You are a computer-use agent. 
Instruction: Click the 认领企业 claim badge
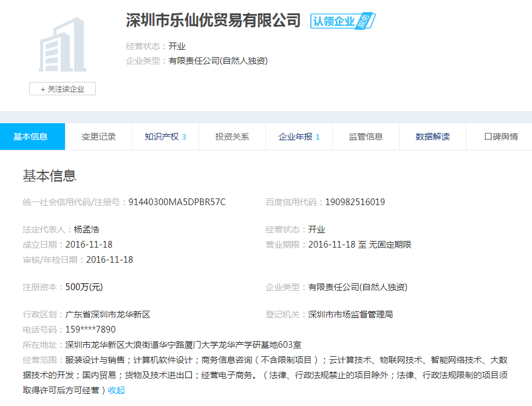click(x=343, y=21)
